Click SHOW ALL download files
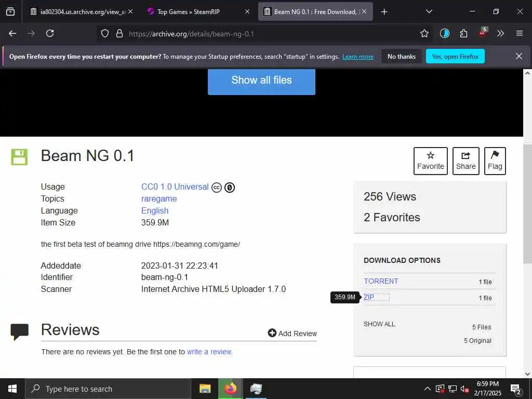 click(x=379, y=324)
